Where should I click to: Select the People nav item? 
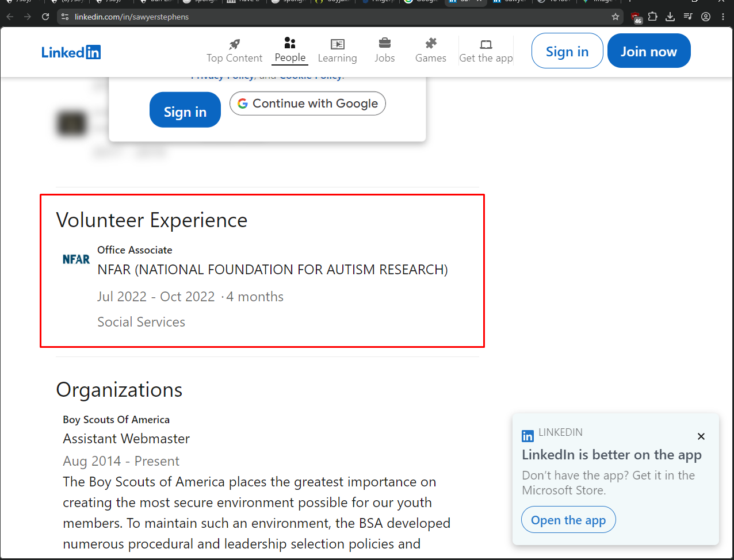290,50
